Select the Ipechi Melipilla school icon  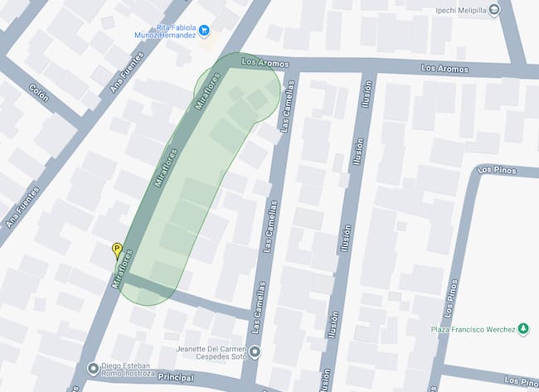494,10
